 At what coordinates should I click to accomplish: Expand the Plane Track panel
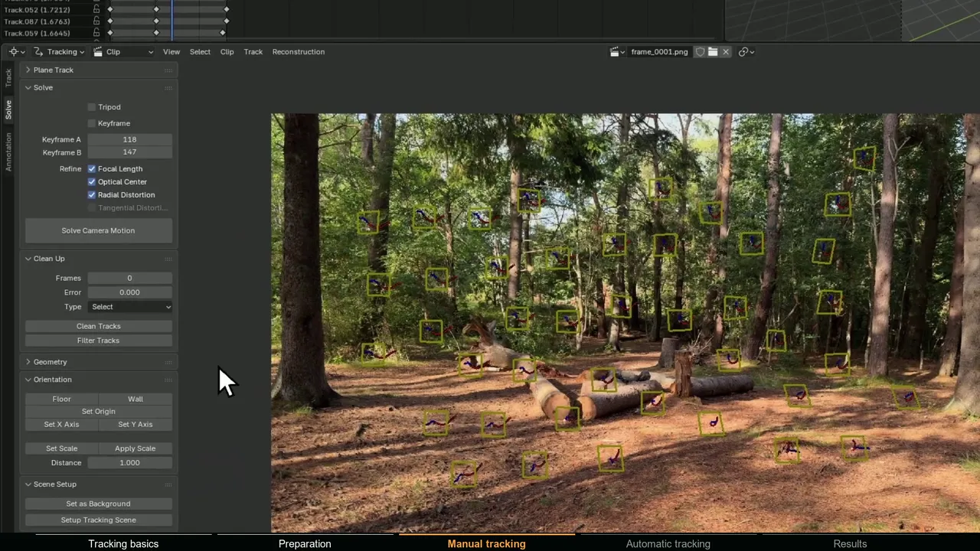click(28, 70)
